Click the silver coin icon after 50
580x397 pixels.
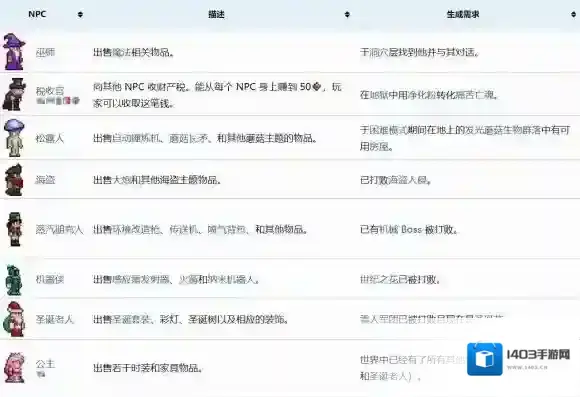[x=316, y=87]
